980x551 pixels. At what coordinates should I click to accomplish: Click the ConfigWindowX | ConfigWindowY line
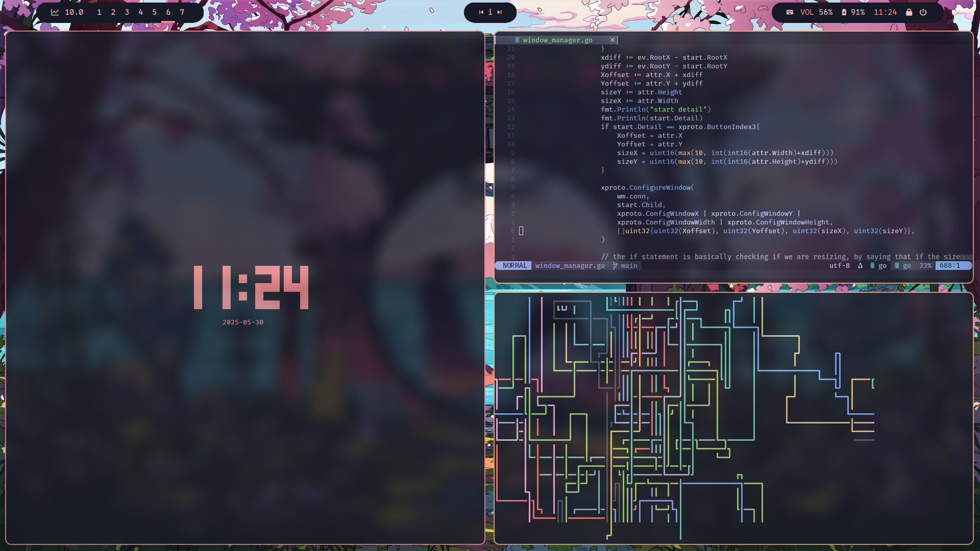tap(708, 213)
